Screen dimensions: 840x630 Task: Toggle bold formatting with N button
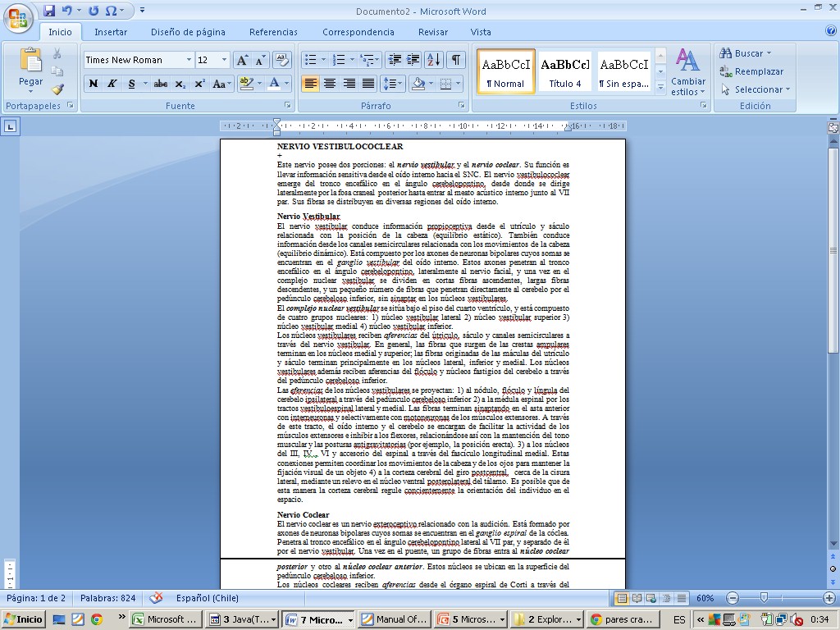tap(93, 84)
